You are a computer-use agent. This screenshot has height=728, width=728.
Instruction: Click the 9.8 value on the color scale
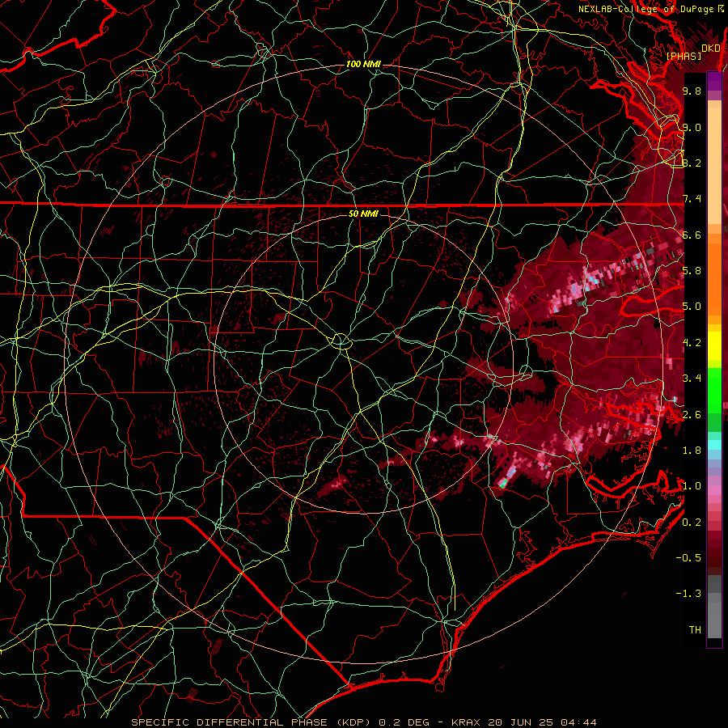click(692, 91)
